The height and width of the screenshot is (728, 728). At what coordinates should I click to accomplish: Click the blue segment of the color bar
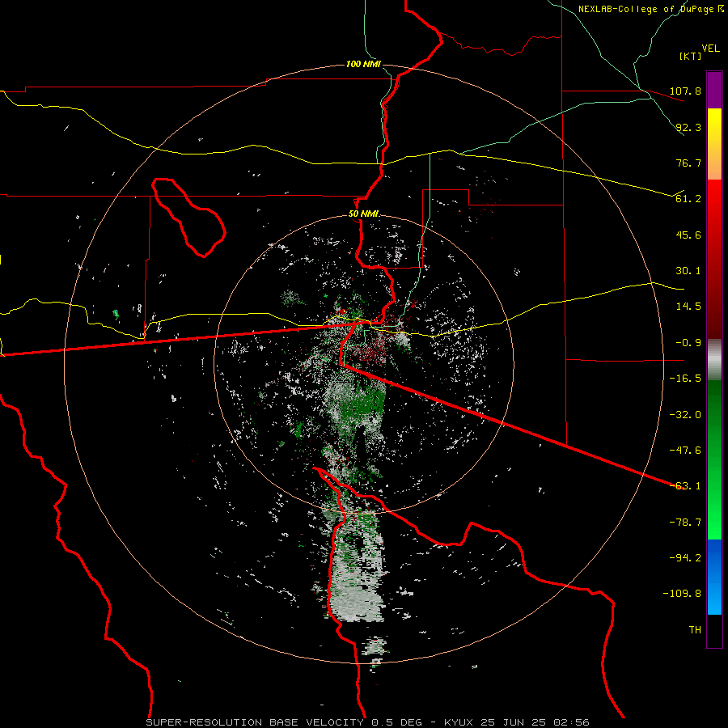tap(714, 577)
